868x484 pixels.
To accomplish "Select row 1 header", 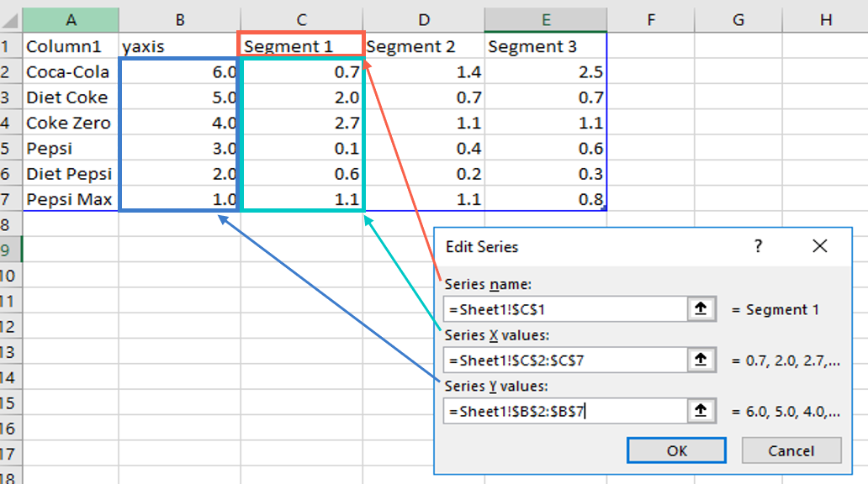I will coord(11,46).
